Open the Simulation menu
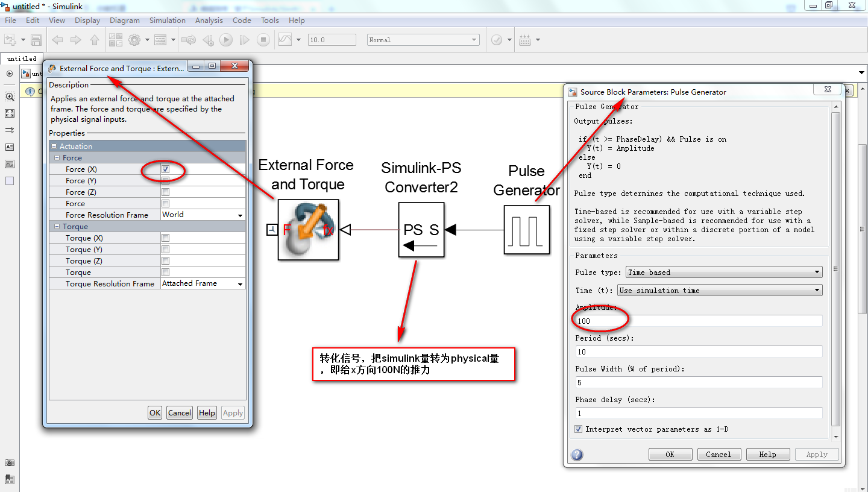Image resolution: width=868 pixels, height=492 pixels. point(168,20)
